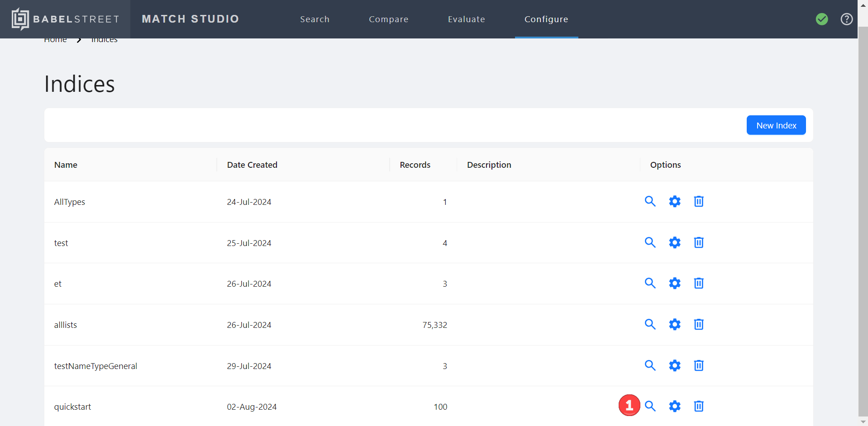This screenshot has height=426, width=868.
Task: Open settings for AllTypes index
Action: 675,201
